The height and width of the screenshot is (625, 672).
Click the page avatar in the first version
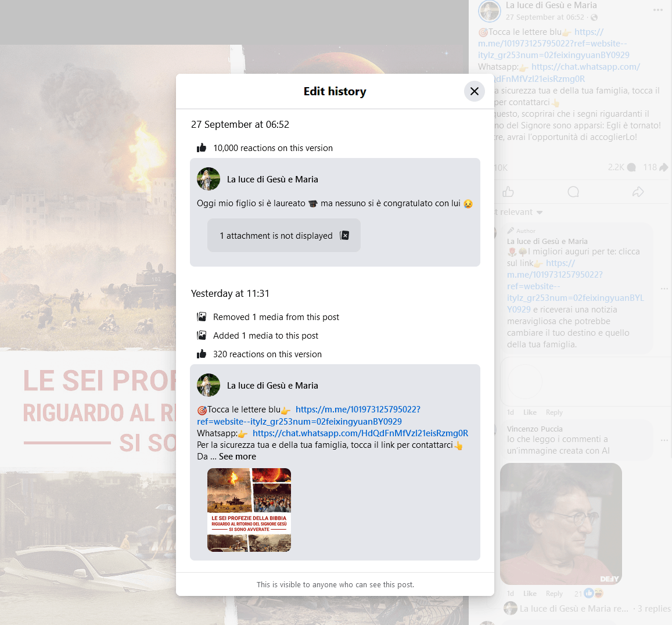(x=209, y=179)
